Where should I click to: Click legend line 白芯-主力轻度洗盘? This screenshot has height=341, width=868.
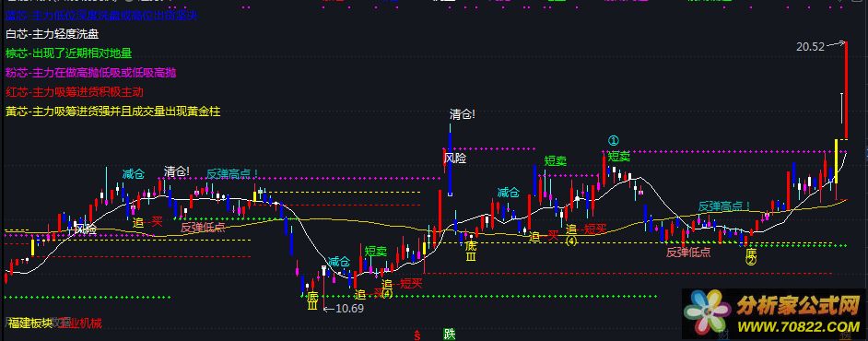52,34
